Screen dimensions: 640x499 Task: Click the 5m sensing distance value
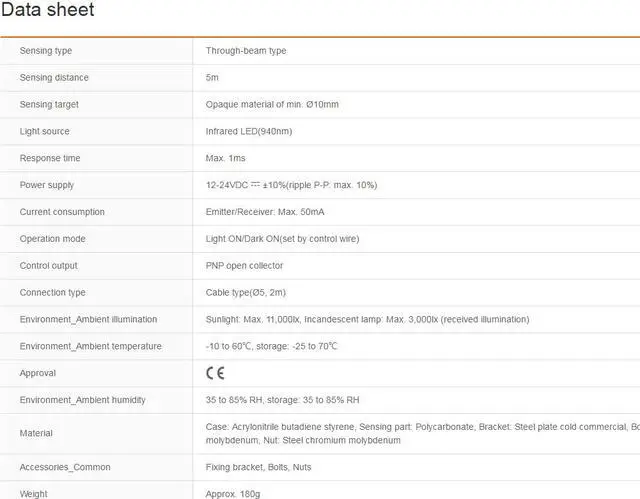pyautogui.click(x=212, y=78)
